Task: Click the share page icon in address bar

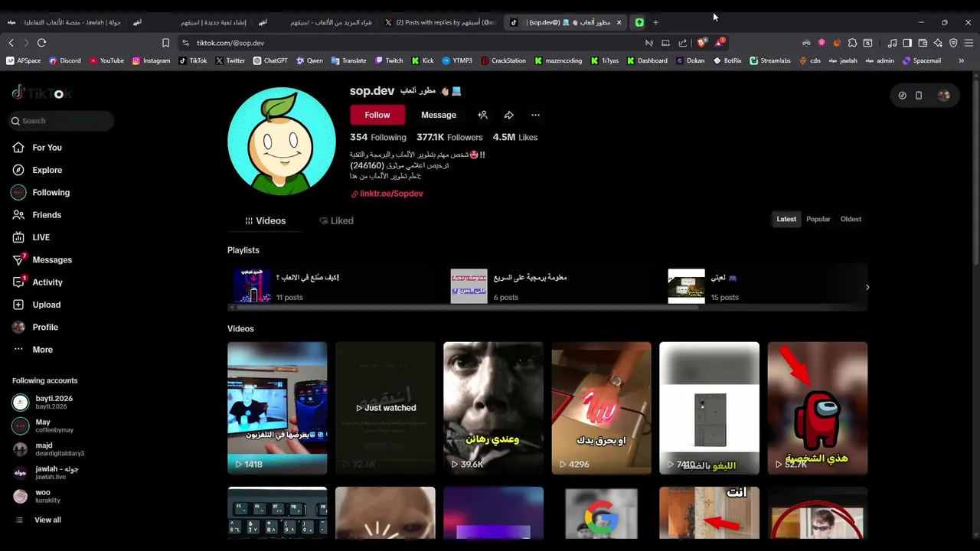Action: click(683, 43)
